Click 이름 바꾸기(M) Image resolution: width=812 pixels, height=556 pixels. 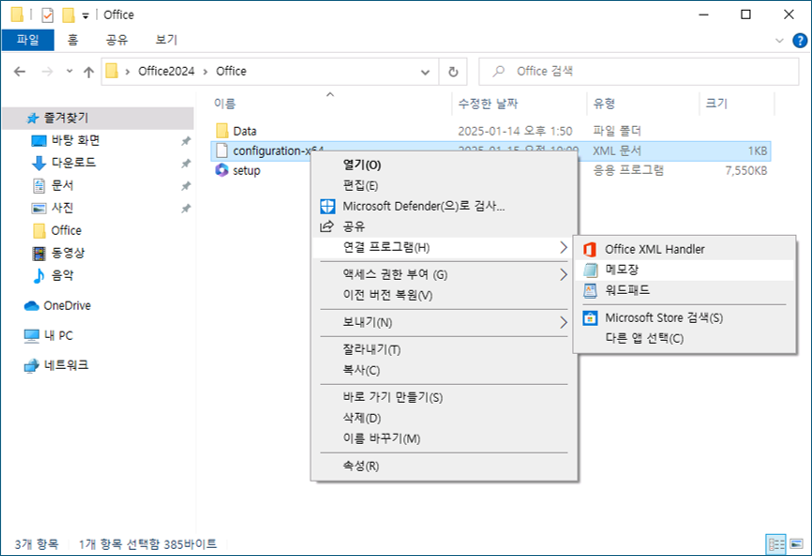click(444, 438)
